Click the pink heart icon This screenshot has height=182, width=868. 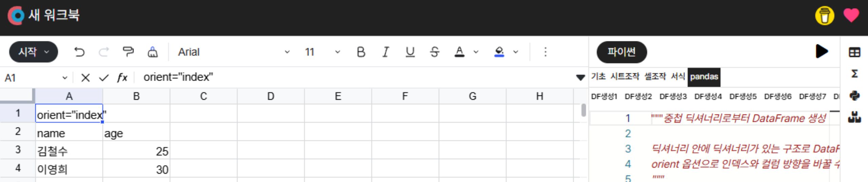pos(851,15)
